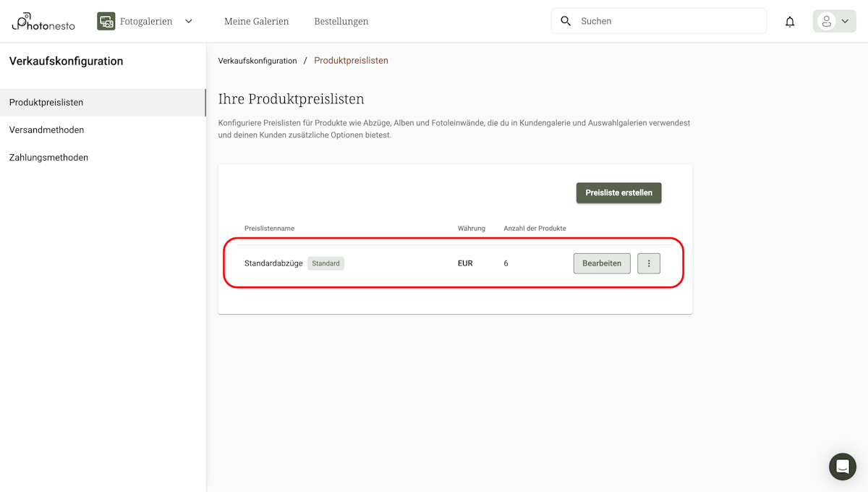The width and height of the screenshot is (868, 492).
Task: Expand the Fotogalerien workspace dropdown
Action: pos(188,21)
